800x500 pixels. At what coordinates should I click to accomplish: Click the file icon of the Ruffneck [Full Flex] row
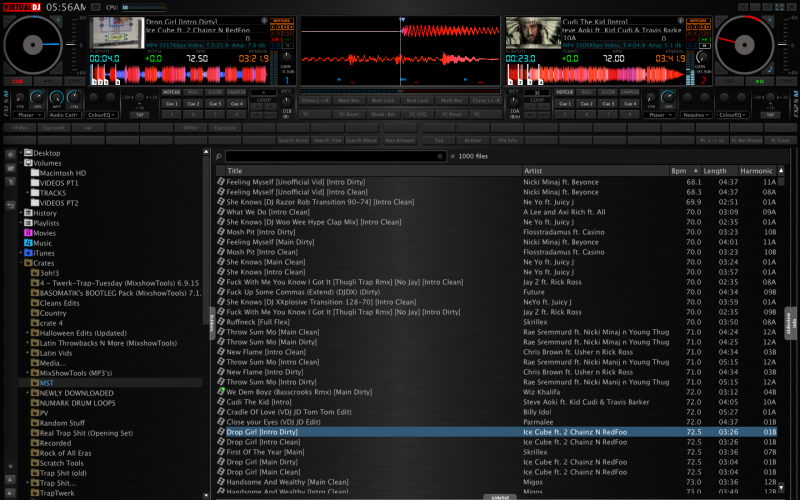click(x=221, y=322)
